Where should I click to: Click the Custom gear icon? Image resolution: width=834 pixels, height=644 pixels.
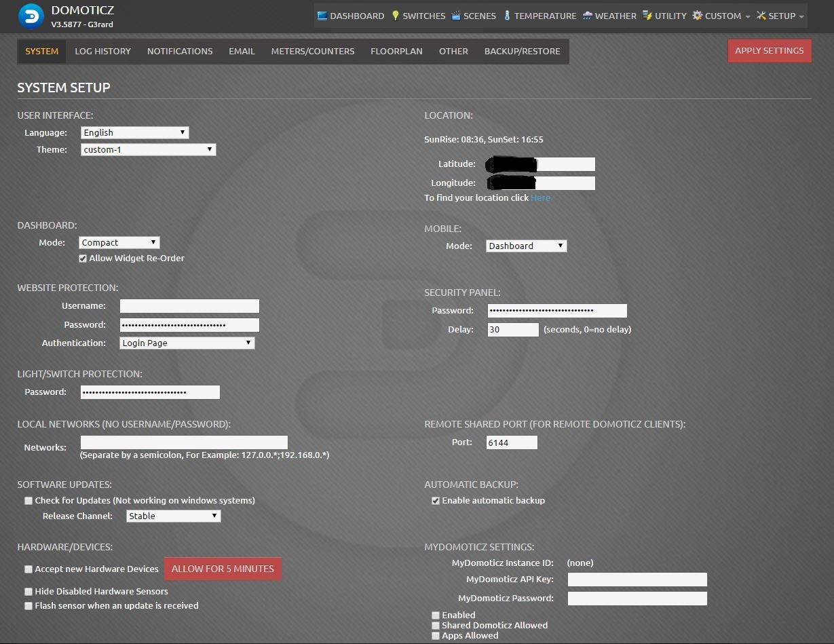click(x=698, y=16)
